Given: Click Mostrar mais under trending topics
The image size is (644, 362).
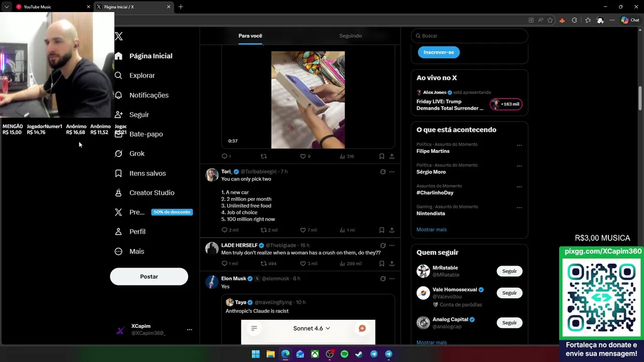Looking at the screenshot, I should (432, 230).
